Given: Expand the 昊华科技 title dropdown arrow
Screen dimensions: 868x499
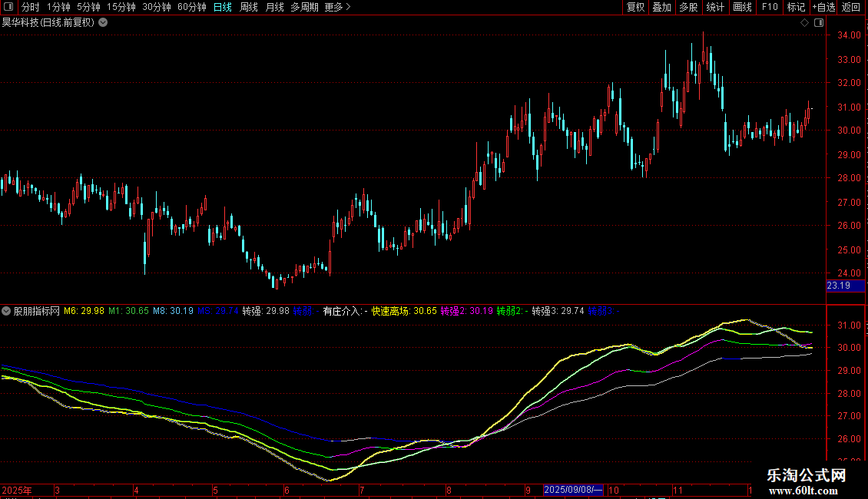Looking at the screenshot, I should [103, 23].
